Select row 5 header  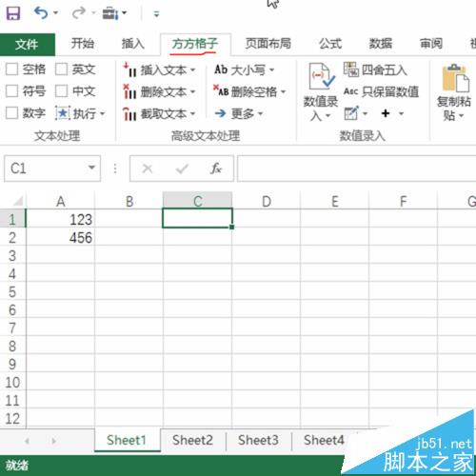12,291
